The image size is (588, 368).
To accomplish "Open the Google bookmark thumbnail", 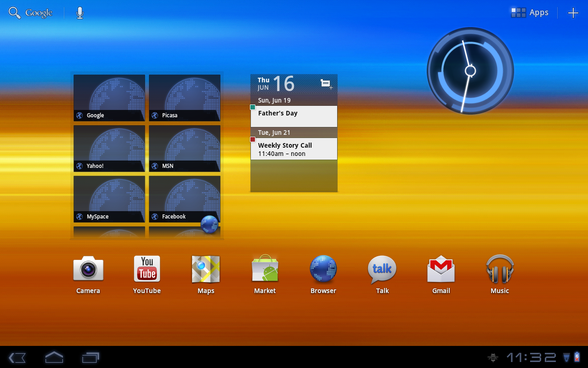I will pos(109,98).
